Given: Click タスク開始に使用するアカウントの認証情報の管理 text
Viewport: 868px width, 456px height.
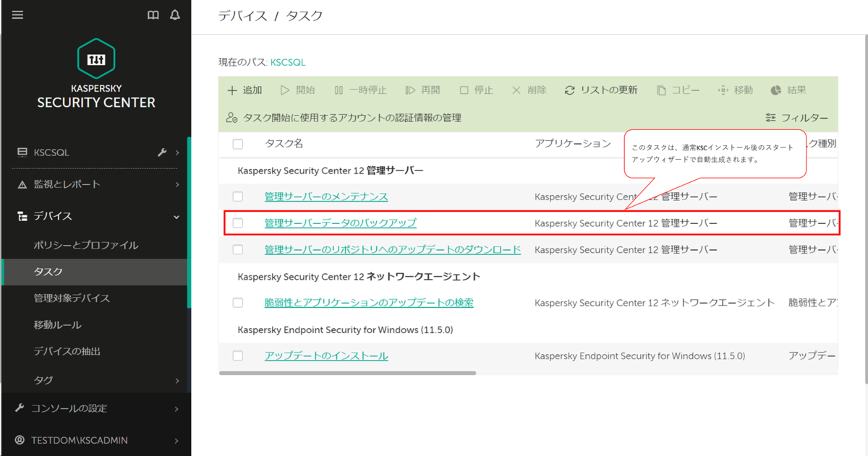Looking at the screenshot, I should coord(352,118).
